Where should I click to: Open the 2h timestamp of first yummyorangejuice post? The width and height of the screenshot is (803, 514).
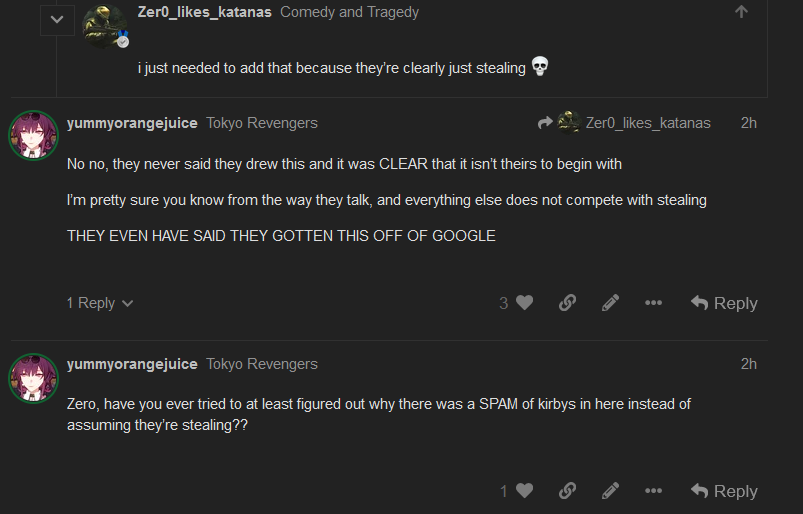pos(748,123)
